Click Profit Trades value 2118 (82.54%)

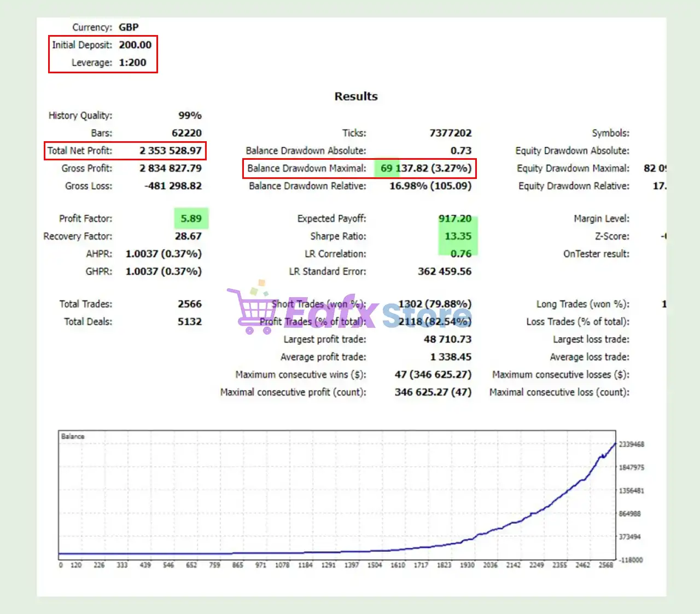[x=435, y=322]
